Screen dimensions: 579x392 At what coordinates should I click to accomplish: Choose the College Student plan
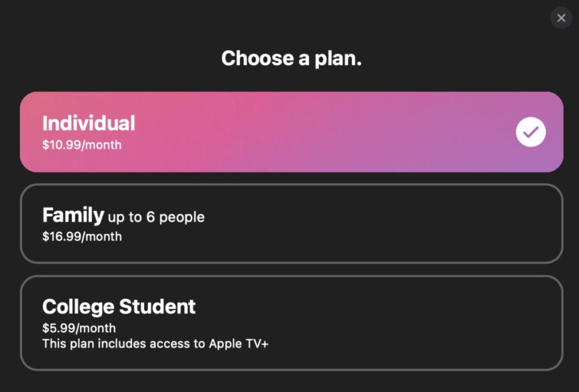291,323
